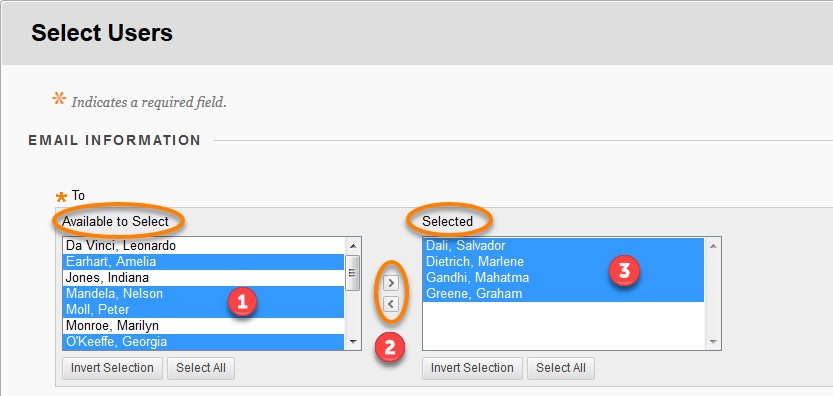
Task: Choose O'Keeffe, Georgia entry
Action: pyautogui.click(x=203, y=341)
